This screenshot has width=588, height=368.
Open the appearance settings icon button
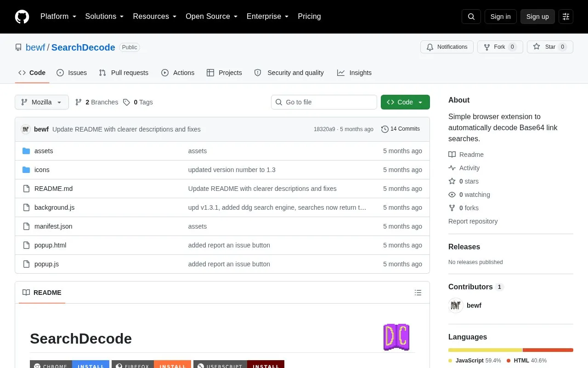point(566,17)
